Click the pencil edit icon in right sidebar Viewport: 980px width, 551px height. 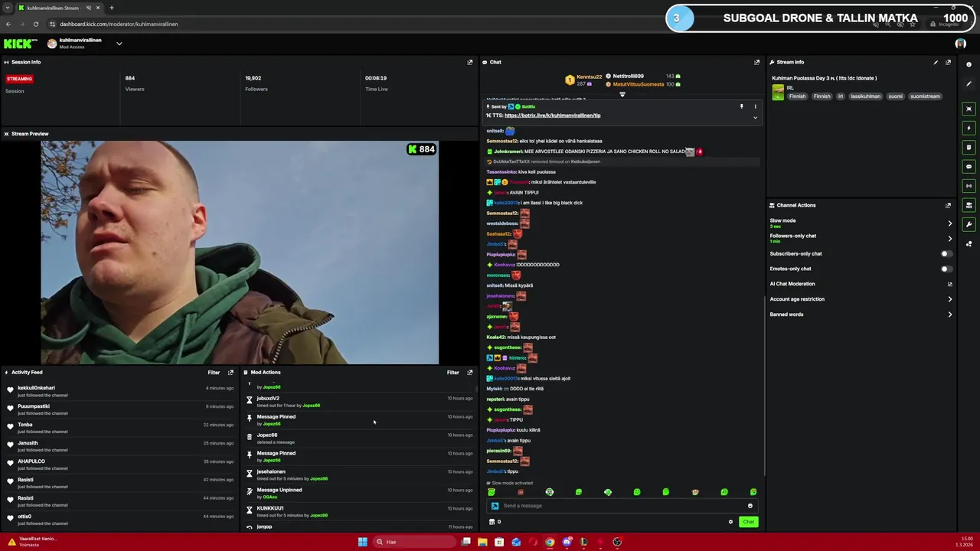[x=969, y=83]
